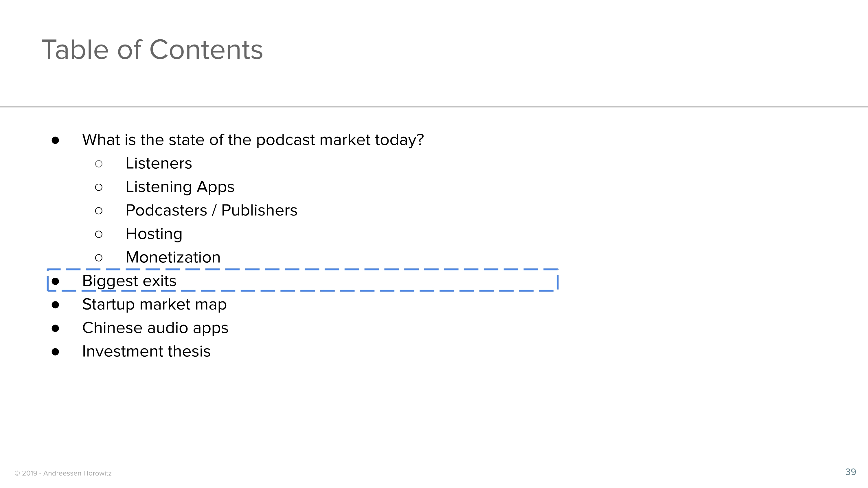Click the 'Hosting' sub-item
The image size is (868, 488).
(154, 234)
